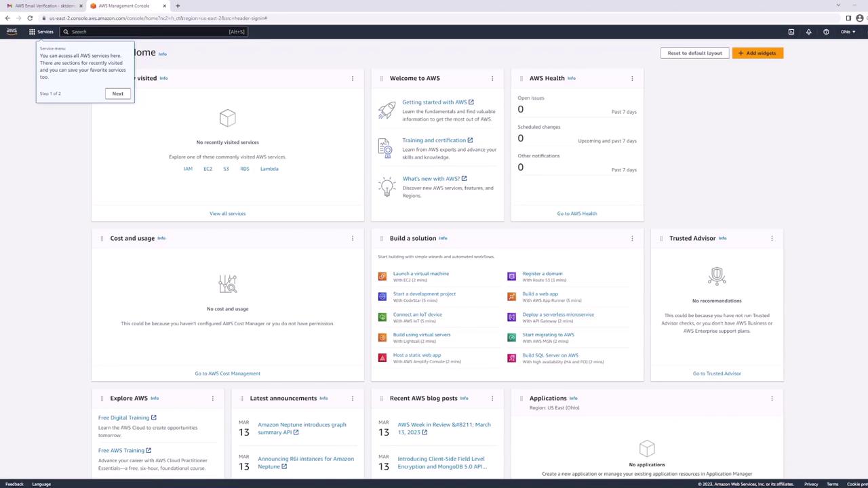Click browser back arrow

point(7,18)
